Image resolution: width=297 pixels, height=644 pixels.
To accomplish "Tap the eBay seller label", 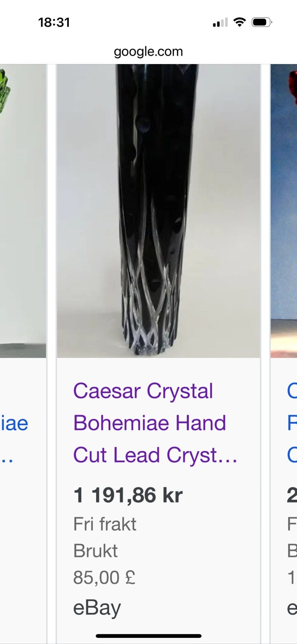I will click(x=97, y=608).
